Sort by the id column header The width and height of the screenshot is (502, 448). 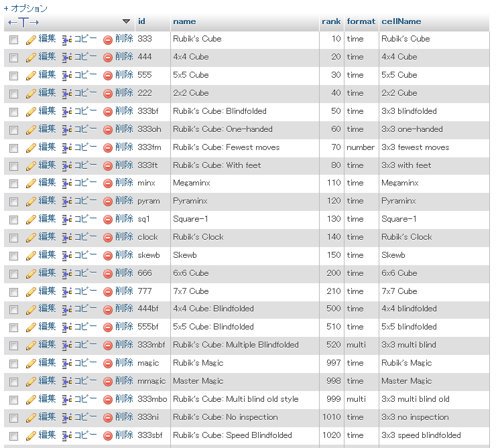pyautogui.click(x=141, y=21)
